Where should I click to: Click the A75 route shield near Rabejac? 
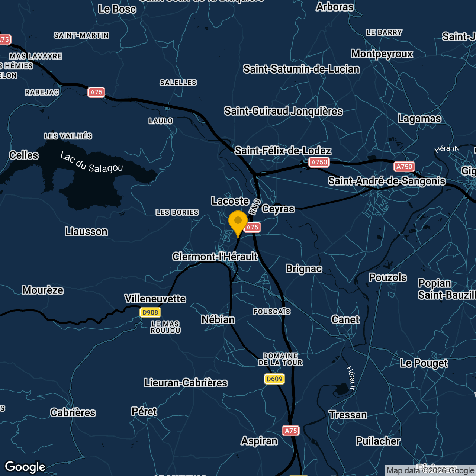(x=97, y=92)
